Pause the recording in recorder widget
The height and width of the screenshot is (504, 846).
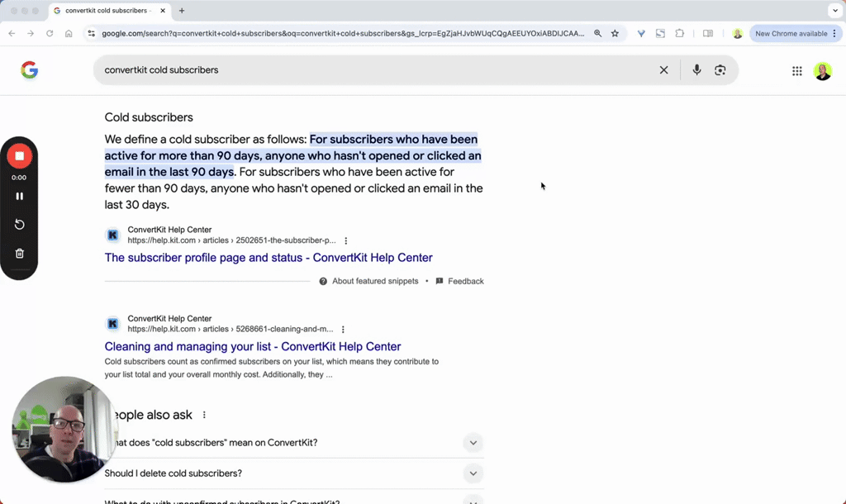[20, 197]
